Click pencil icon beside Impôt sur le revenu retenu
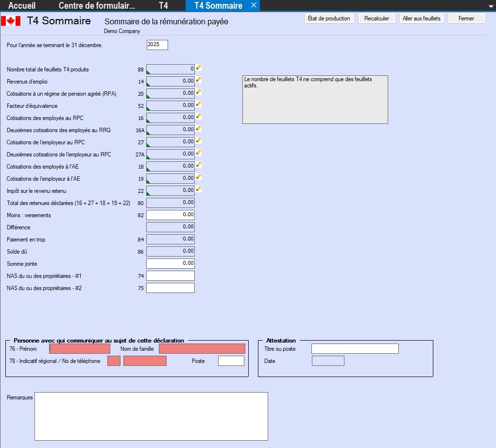The image size is (496, 448). (x=199, y=190)
